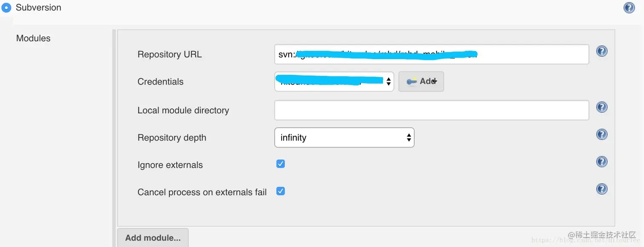Click the Repository depth label
644x247 pixels.
pos(172,138)
